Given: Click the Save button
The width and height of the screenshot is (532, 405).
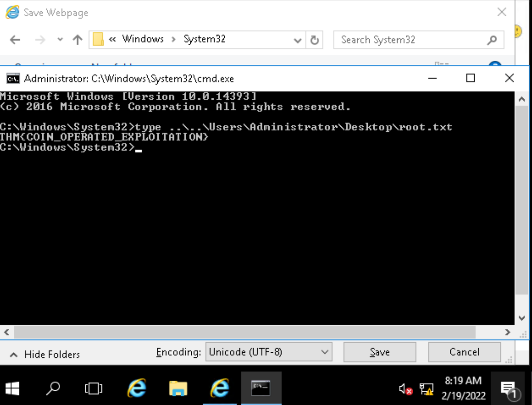Looking at the screenshot, I should [380, 352].
